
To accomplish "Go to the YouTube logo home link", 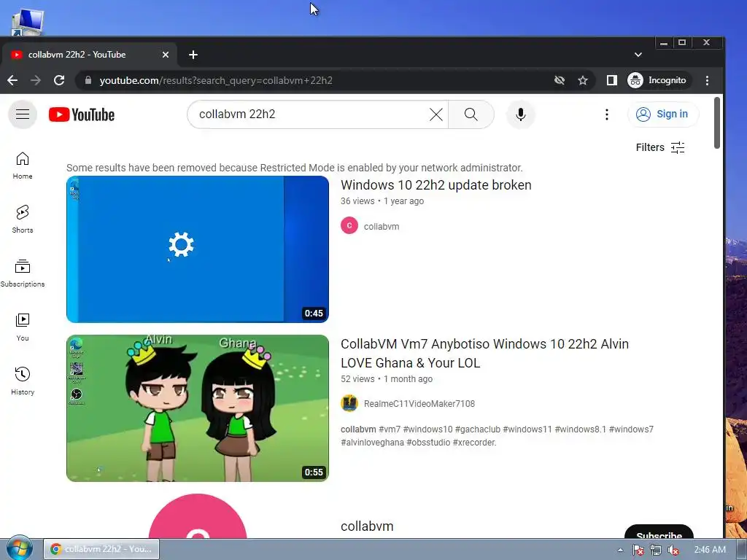I will pos(82,114).
